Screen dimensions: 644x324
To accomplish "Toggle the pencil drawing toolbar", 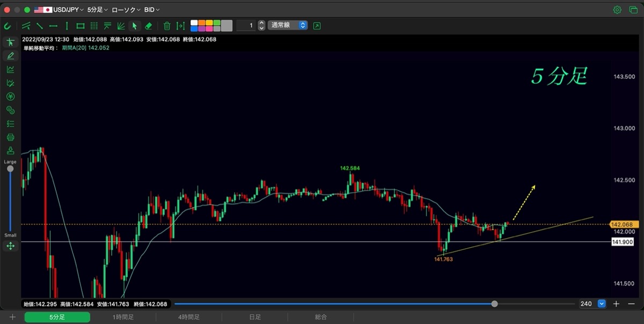I will tap(10, 55).
